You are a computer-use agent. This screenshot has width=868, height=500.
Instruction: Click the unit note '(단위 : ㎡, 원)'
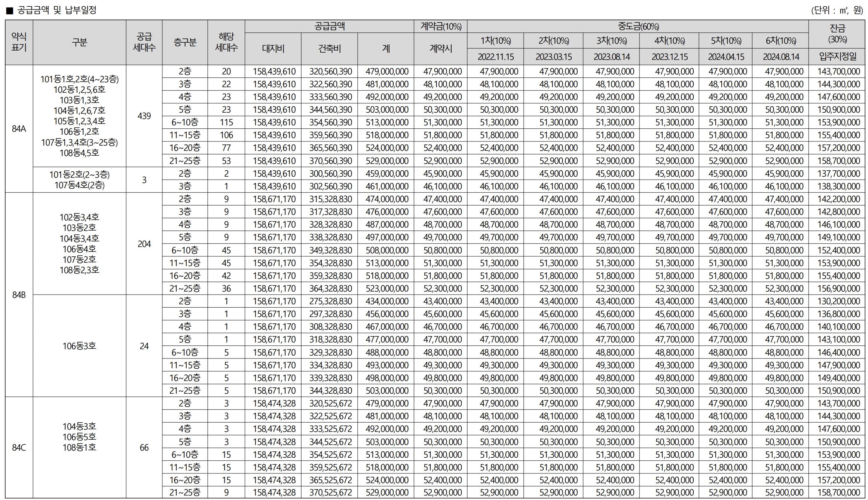(x=837, y=10)
